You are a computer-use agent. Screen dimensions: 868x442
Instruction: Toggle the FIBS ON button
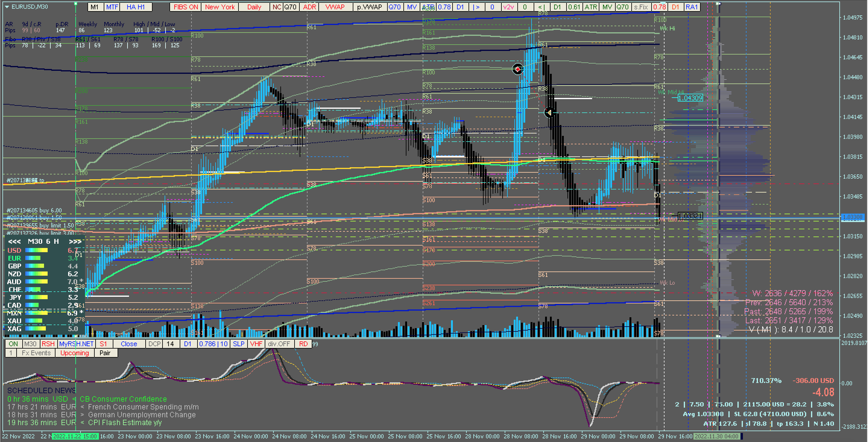point(185,7)
